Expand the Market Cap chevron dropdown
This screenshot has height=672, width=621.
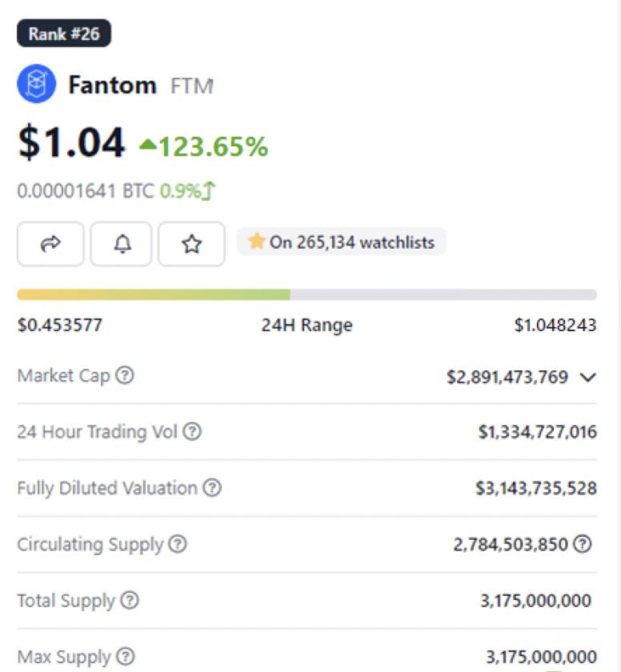(587, 377)
